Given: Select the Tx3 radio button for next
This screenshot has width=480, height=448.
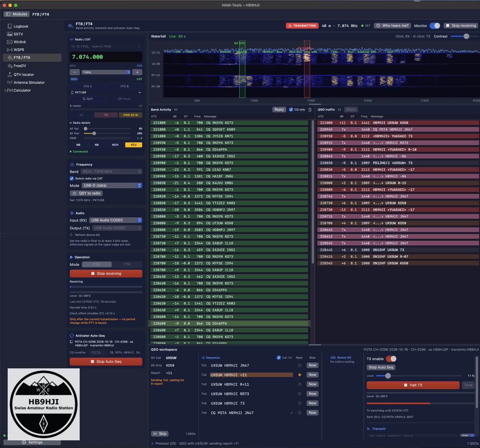Looking at the screenshot, I should [300, 384].
